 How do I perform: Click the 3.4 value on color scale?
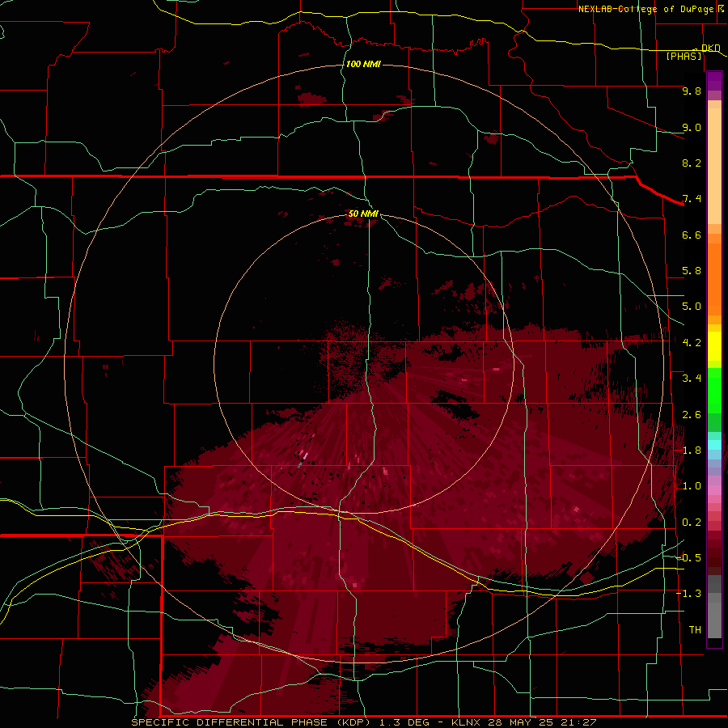tap(692, 379)
